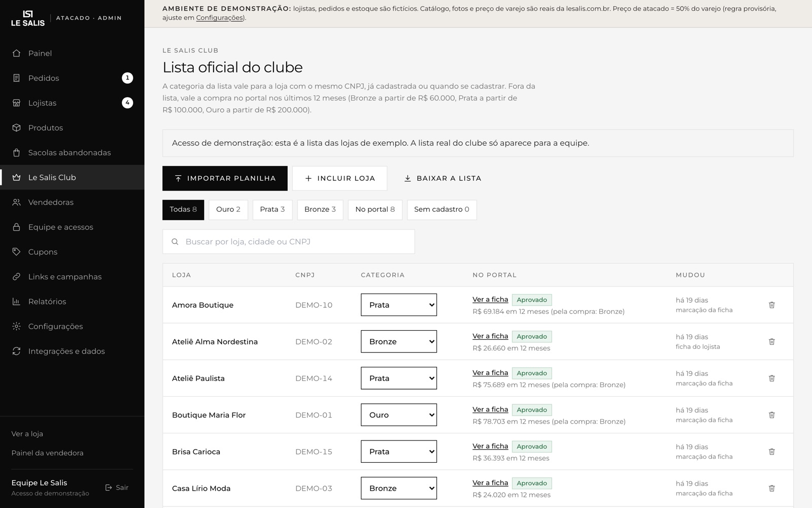Delete Ateliê Paulista with its trash icon
Image resolution: width=812 pixels, height=508 pixels.
click(771, 378)
